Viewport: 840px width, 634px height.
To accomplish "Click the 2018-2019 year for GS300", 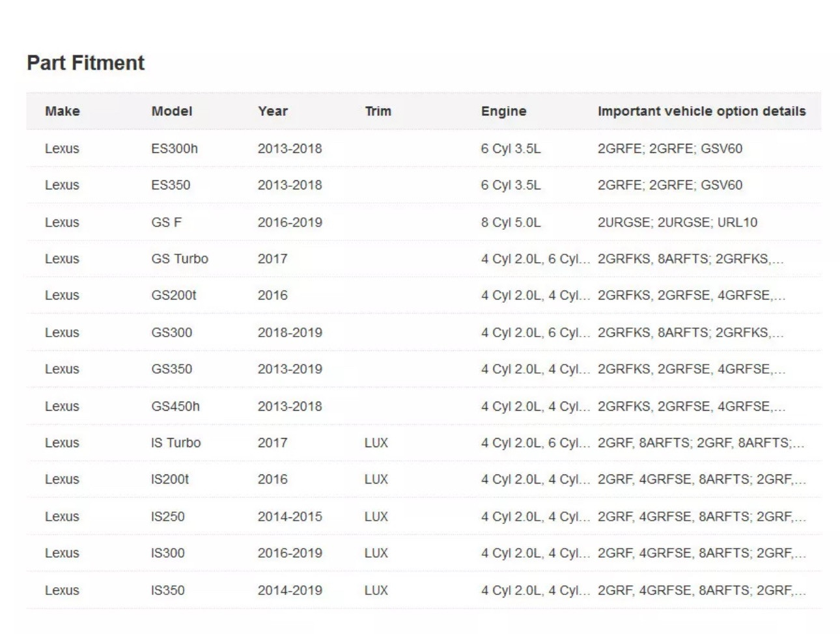I will point(289,333).
